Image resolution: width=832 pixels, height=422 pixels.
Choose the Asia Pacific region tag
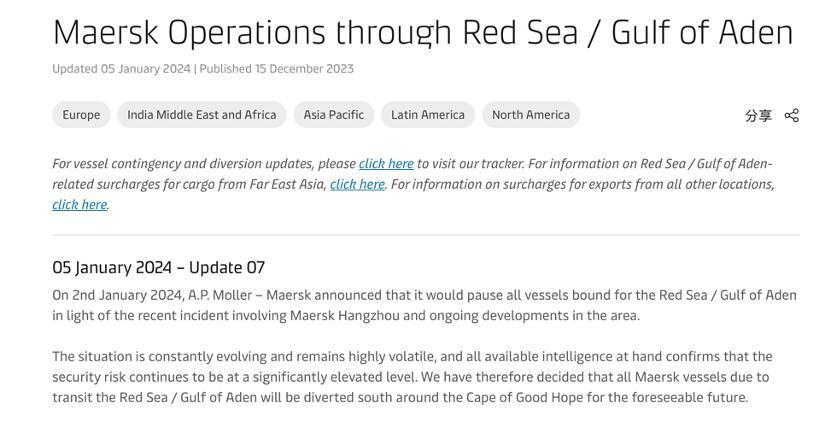[x=333, y=115]
